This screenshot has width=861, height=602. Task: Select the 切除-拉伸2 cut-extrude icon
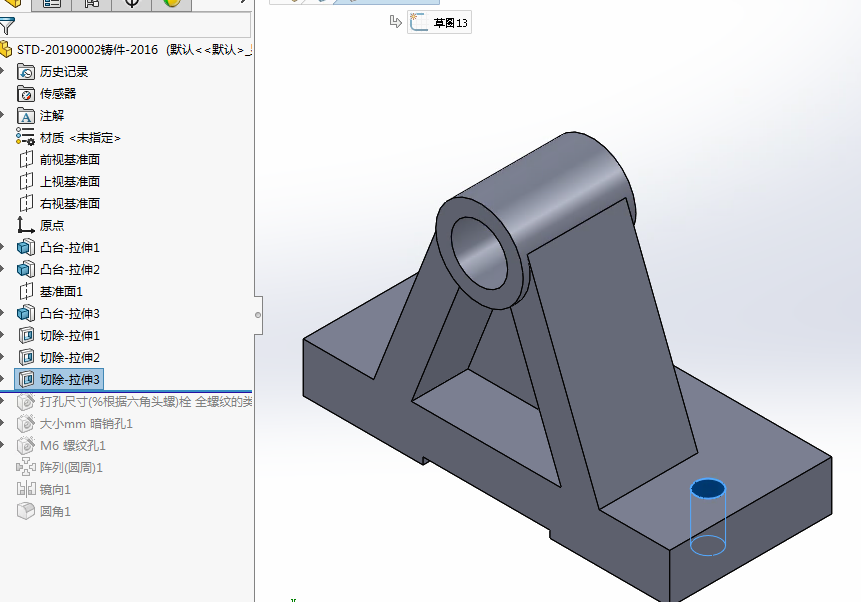click(26, 357)
